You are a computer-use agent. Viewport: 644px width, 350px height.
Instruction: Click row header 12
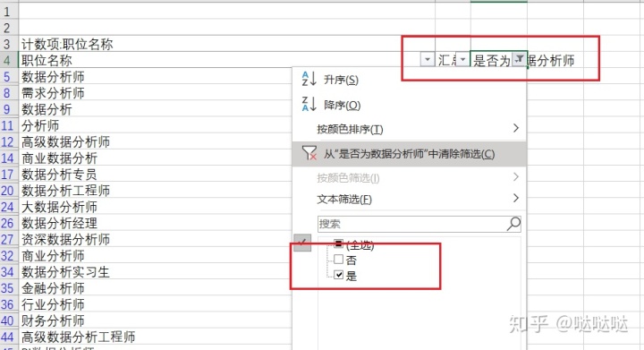9,141
